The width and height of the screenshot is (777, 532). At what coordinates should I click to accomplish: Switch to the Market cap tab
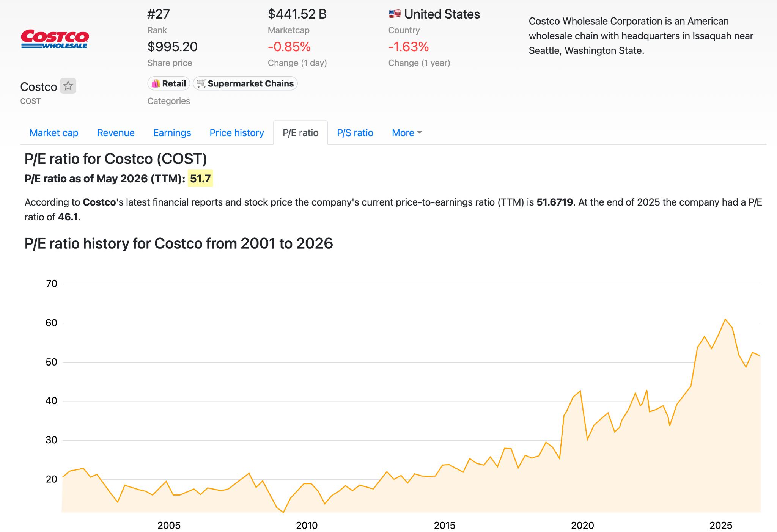point(54,133)
